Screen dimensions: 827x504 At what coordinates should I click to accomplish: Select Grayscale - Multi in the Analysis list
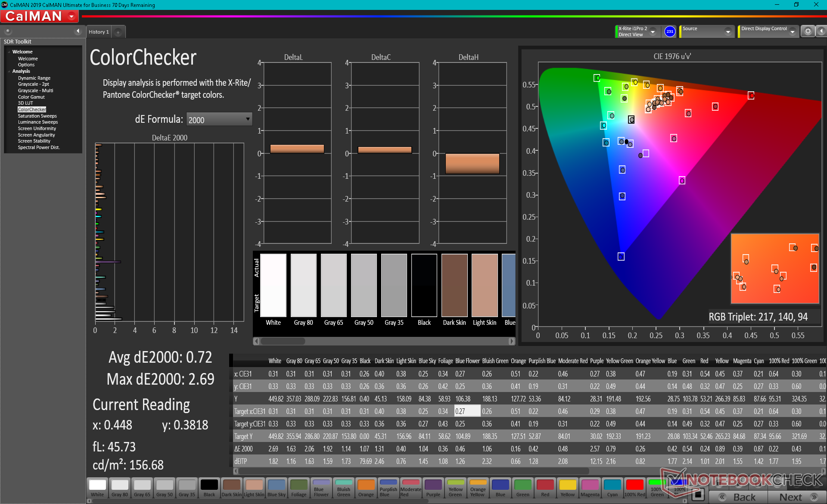click(35, 90)
